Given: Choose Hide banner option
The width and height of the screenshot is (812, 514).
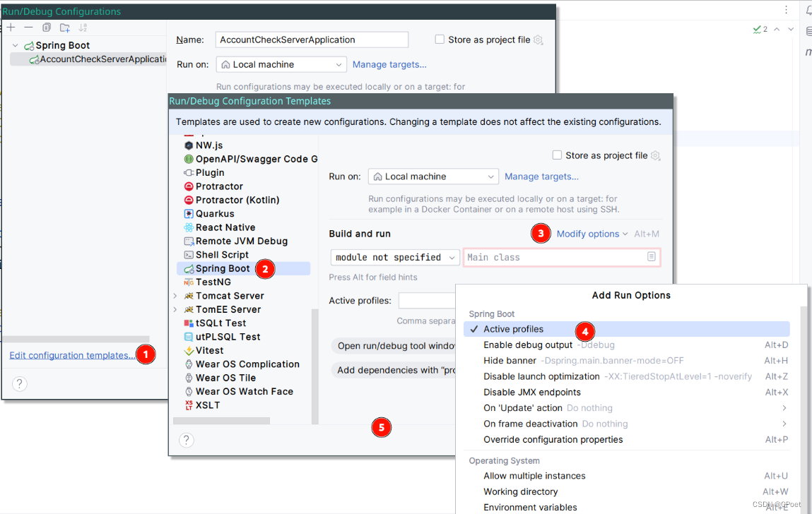Looking at the screenshot, I should 627,361.
